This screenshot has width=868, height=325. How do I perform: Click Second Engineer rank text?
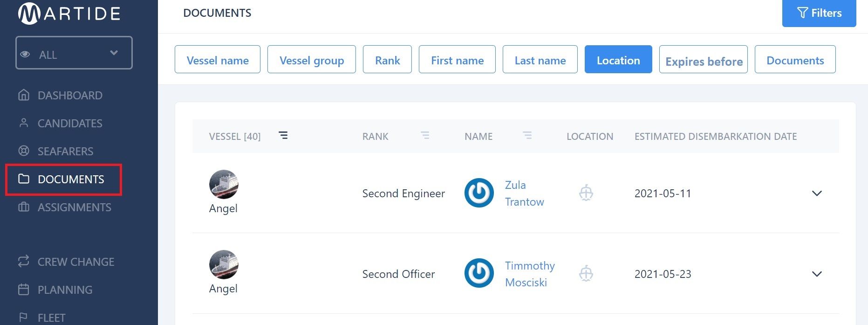click(403, 194)
